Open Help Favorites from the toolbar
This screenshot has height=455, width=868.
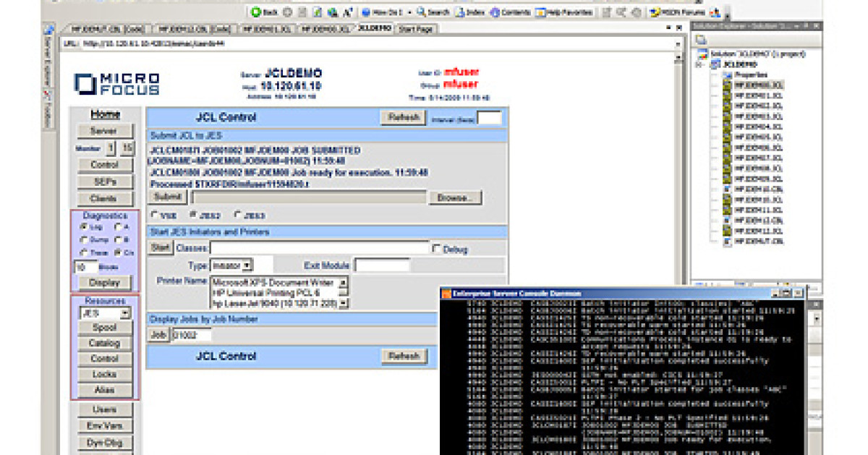click(x=540, y=12)
